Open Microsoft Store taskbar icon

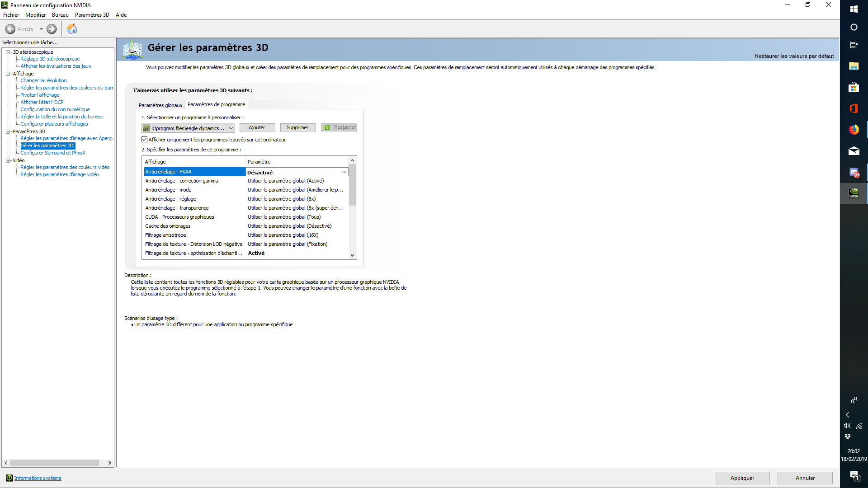pyautogui.click(x=854, y=87)
